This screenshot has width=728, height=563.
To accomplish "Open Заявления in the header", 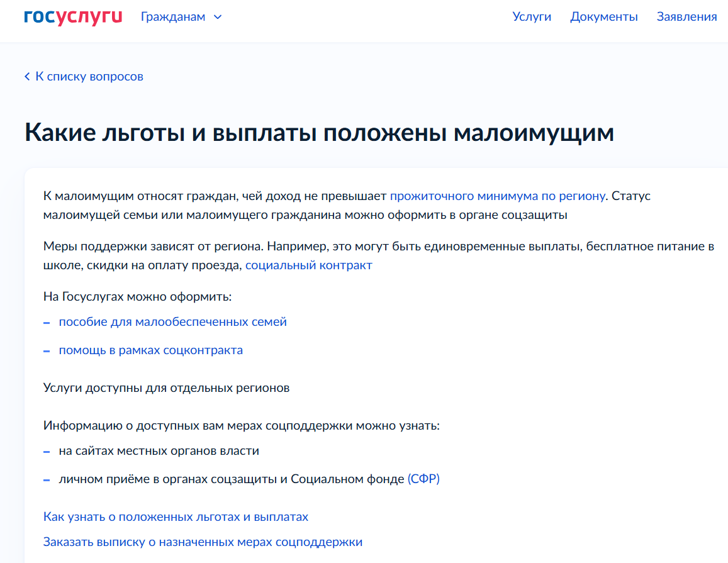I will tap(686, 17).
